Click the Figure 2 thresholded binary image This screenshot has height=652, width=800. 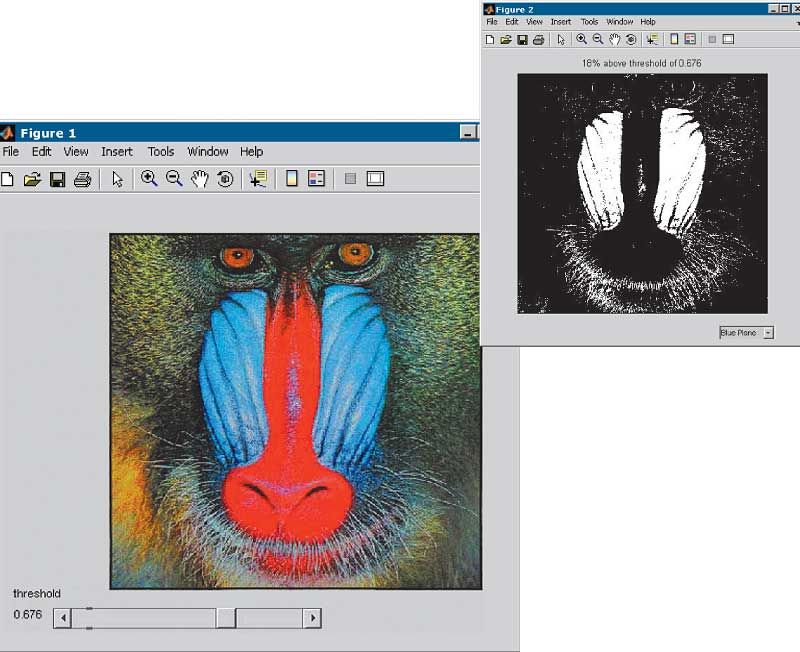point(642,193)
